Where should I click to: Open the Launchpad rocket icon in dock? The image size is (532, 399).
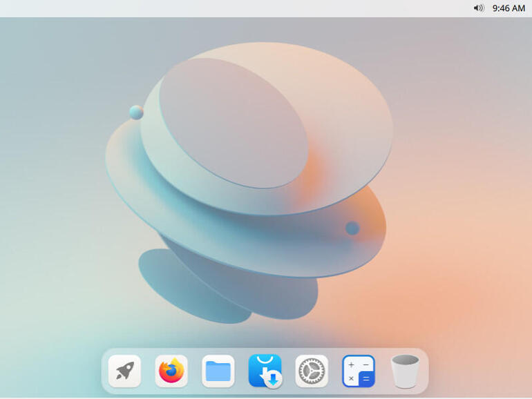124,371
